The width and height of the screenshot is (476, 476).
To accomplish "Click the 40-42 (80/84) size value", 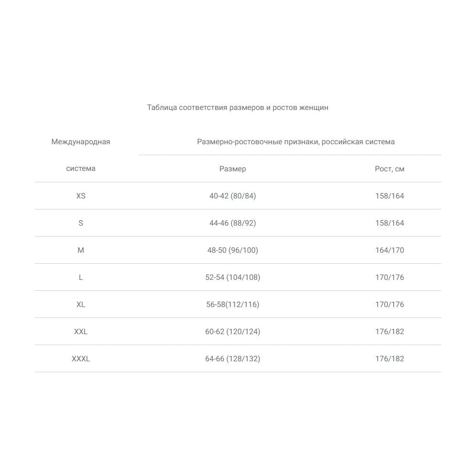I will (233, 196).
